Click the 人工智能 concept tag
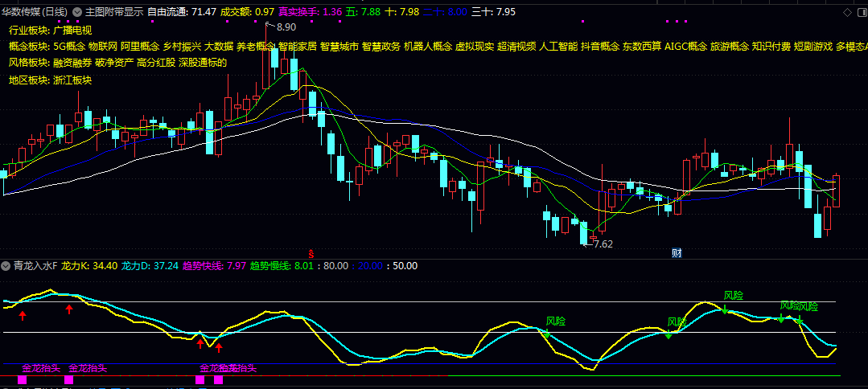This screenshot has height=389, width=868. coord(558,47)
